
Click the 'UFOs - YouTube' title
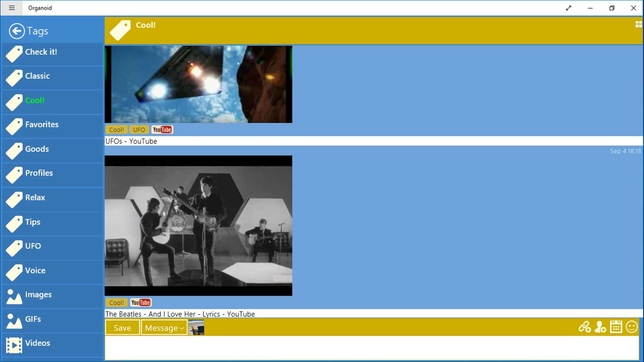point(131,141)
